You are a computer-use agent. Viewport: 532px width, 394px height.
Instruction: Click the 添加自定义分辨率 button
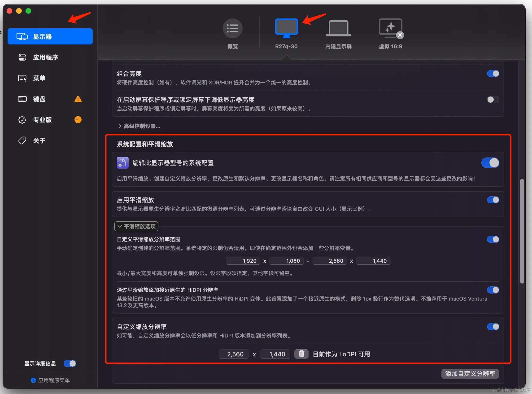tap(470, 373)
